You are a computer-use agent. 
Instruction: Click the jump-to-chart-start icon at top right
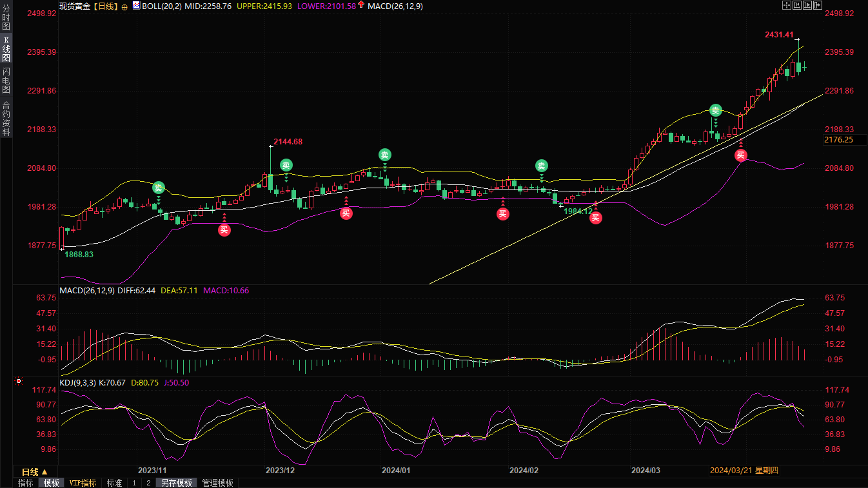click(x=797, y=5)
